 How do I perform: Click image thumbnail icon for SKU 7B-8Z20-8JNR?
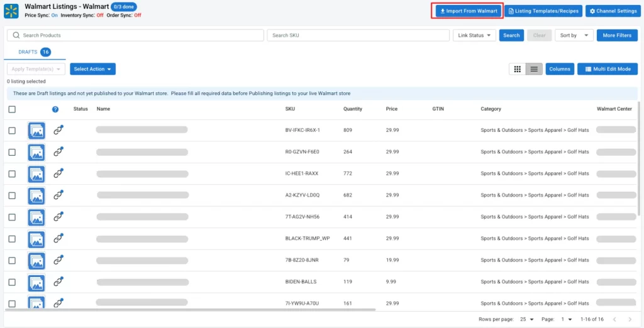pos(36,261)
